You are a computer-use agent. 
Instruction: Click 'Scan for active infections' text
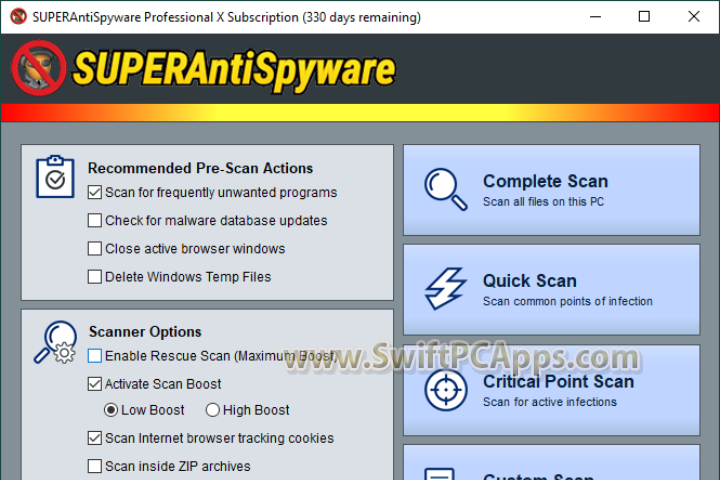(x=550, y=402)
